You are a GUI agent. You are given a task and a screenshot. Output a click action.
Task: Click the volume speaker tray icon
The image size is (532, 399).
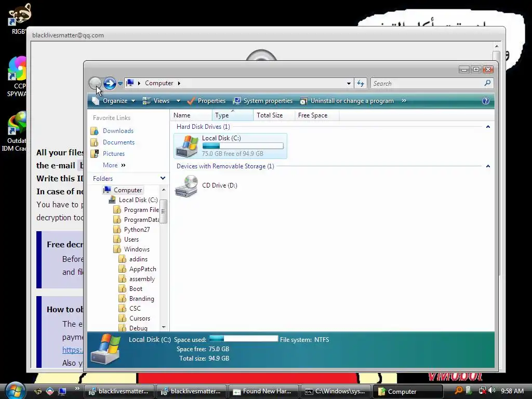coord(492,391)
